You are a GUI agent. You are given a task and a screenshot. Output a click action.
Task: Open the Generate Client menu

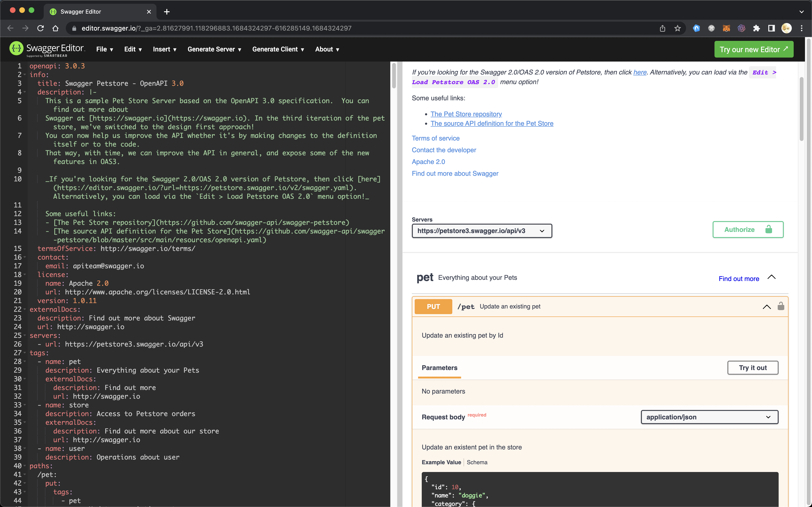pyautogui.click(x=278, y=49)
